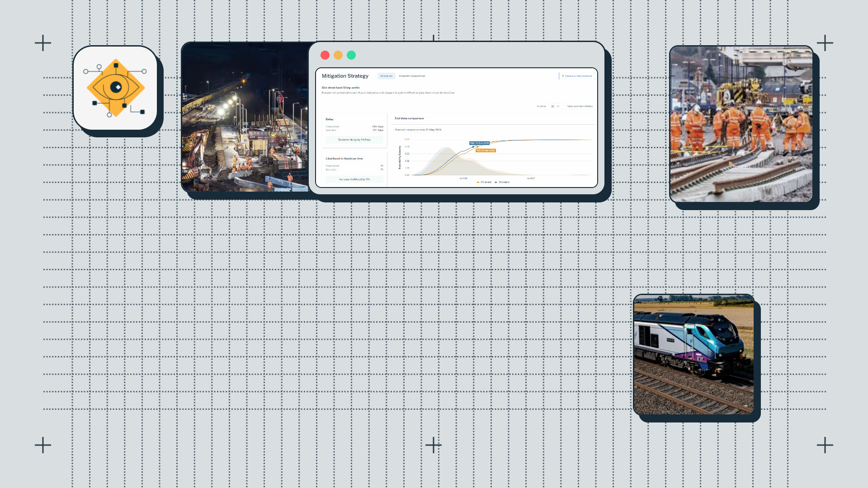The width and height of the screenshot is (868, 488).
Task: Click the blue P80 Feb 2026 chart marker label
Action: [480, 143]
